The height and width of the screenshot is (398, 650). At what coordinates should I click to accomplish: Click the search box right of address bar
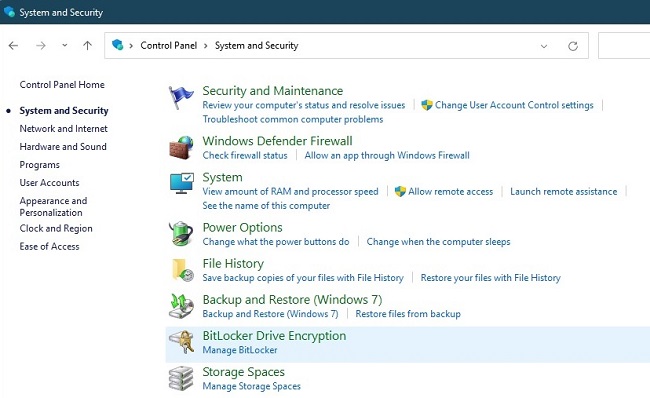pyautogui.click(x=624, y=46)
